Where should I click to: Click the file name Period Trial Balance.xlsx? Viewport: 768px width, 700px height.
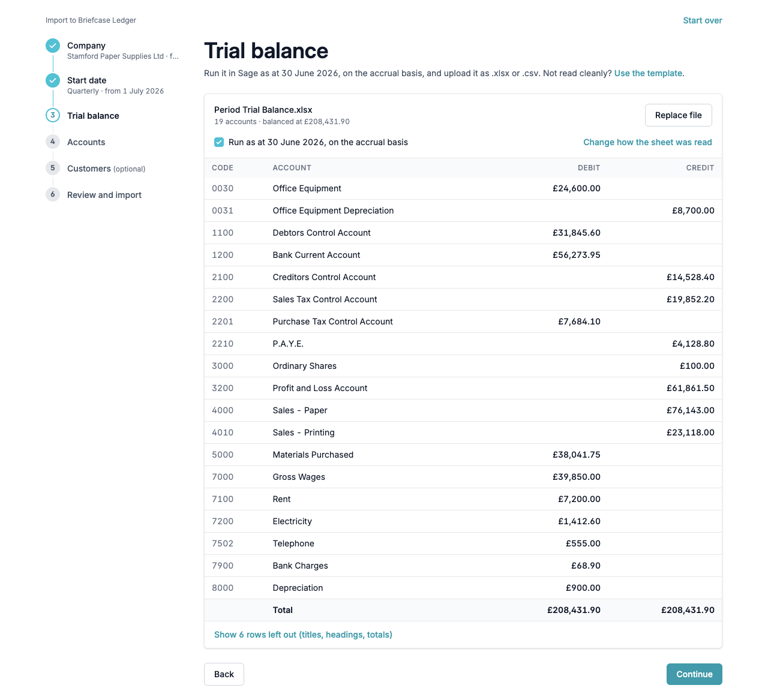click(263, 110)
